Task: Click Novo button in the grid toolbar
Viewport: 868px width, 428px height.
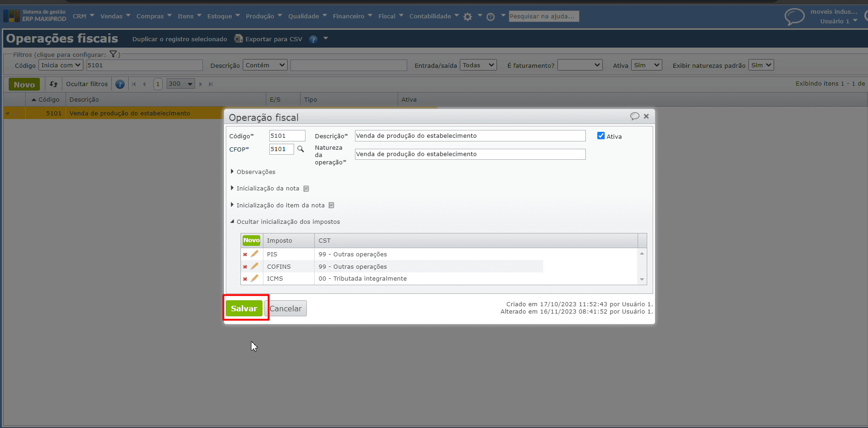Action: 24,85
